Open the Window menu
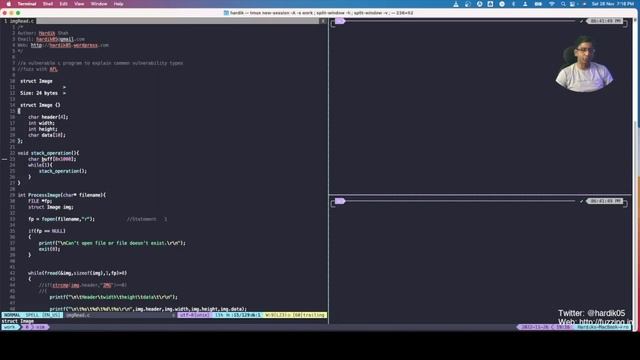 [99, 4]
